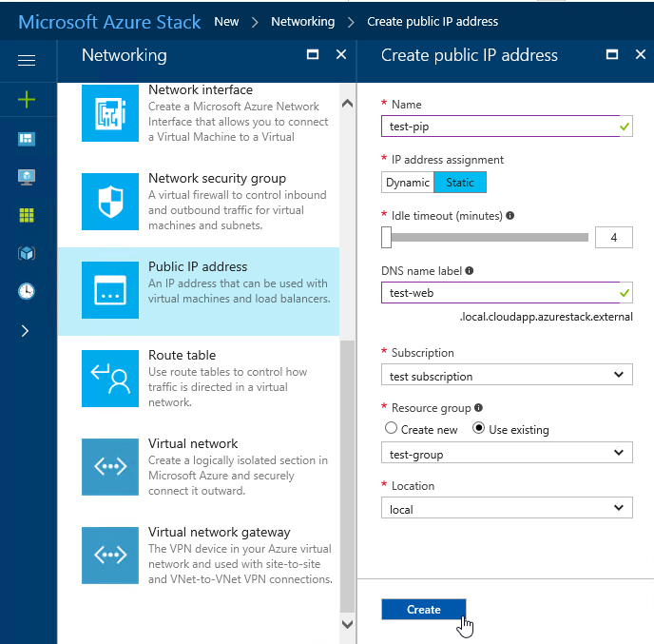Click the Microsoft Azure Stack title

coord(109,22)
